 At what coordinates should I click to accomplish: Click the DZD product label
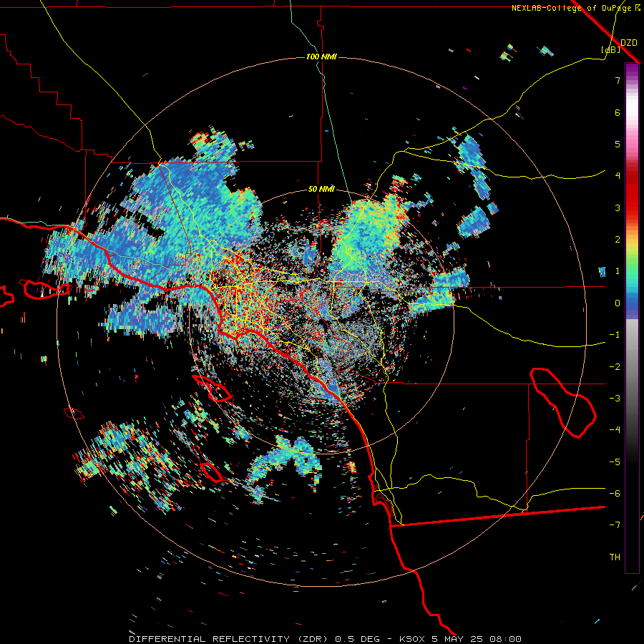tap(628, 42)
